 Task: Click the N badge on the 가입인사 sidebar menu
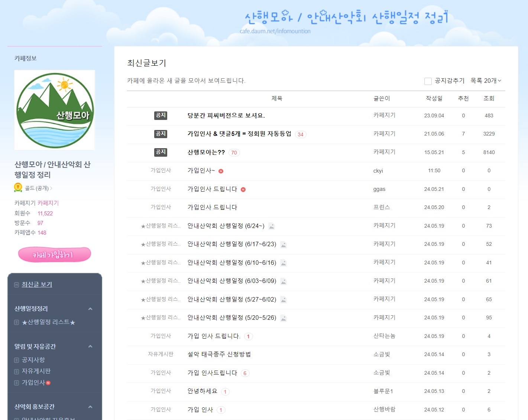click(x=48, y=382)
